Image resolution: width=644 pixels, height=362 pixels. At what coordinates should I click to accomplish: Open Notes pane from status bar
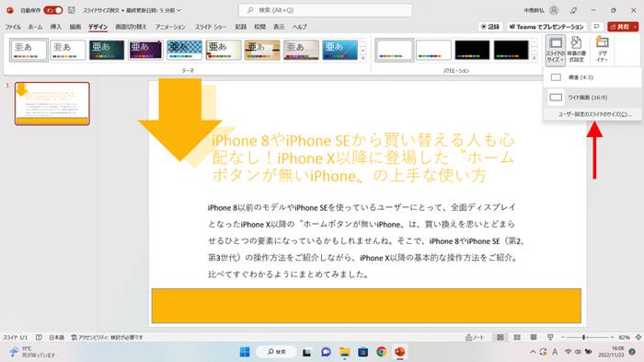(x=475, y=337)
